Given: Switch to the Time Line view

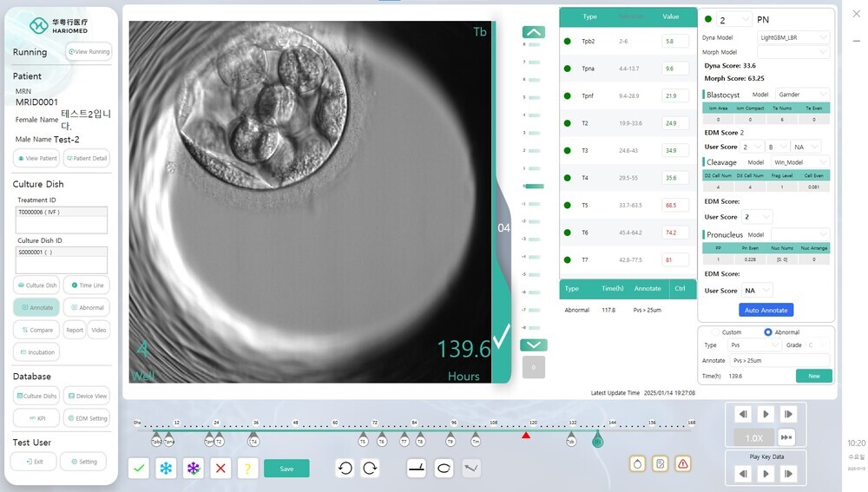Looking at the screenshot, I should coord(87,285).
